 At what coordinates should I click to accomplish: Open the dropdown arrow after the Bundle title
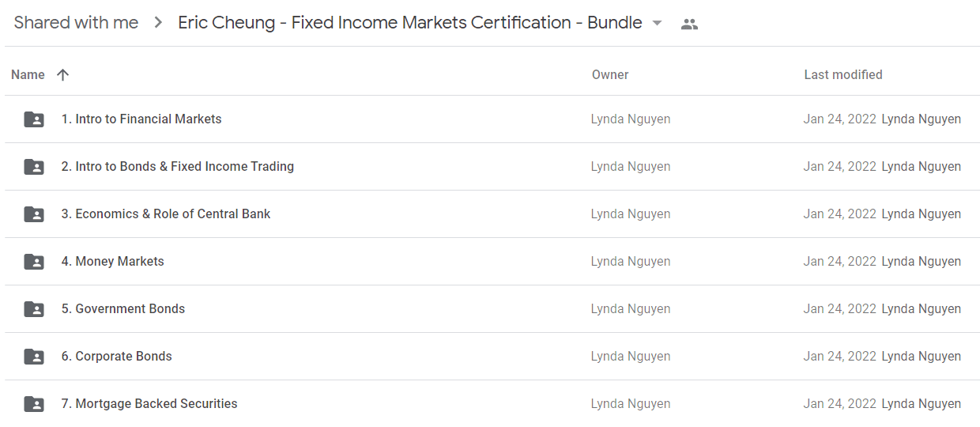tap(657, 23)
